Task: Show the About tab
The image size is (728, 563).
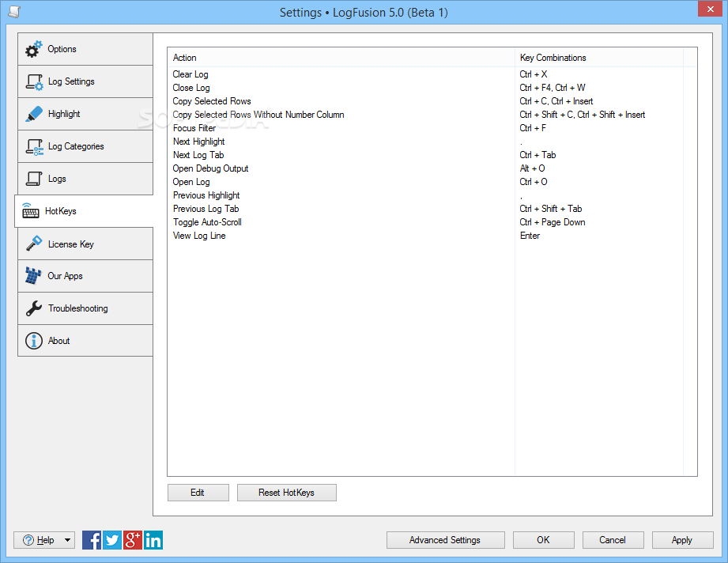Action: coord(85,341)
